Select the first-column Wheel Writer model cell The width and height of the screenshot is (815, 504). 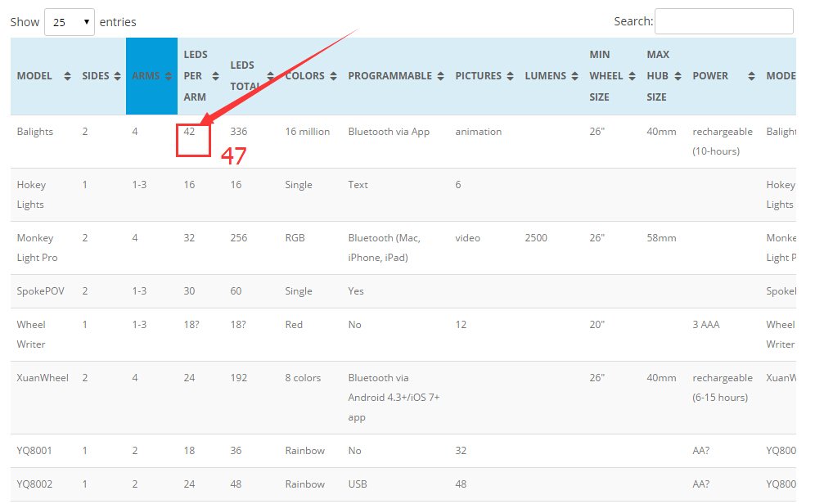[30, 334]
